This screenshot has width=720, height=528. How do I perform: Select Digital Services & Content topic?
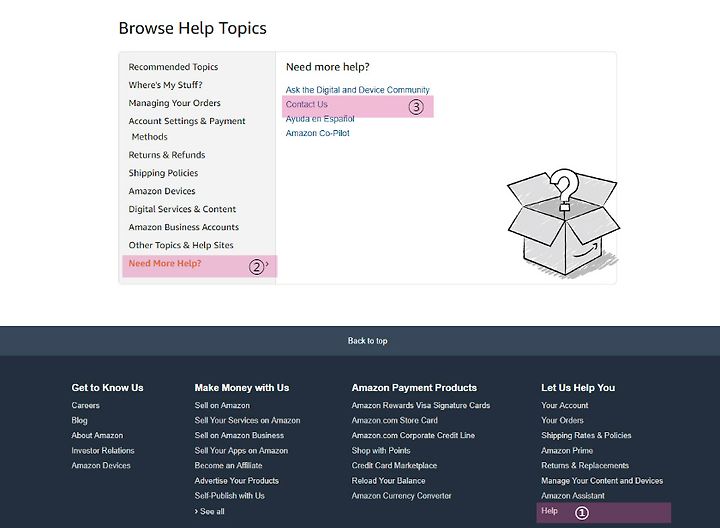pos(182,209)
